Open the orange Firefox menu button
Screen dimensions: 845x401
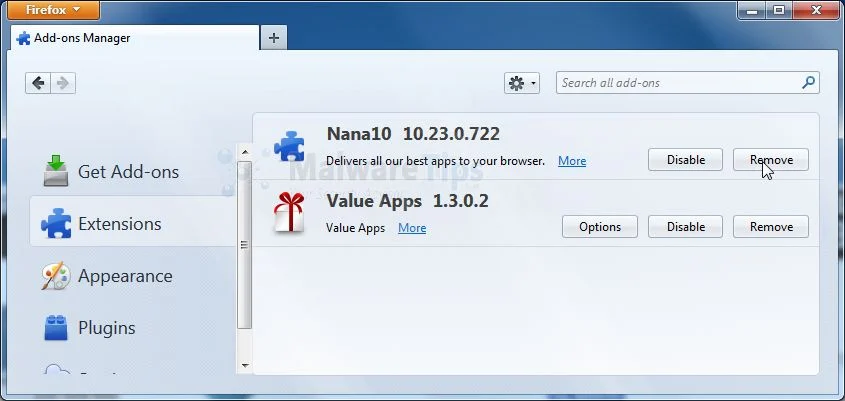53,10
